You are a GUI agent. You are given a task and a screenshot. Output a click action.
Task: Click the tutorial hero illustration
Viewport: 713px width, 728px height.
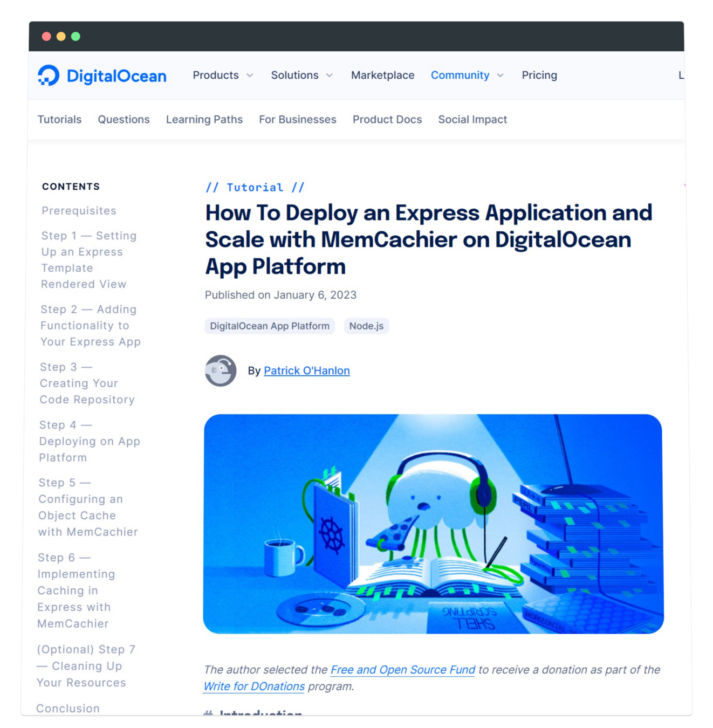(433, 524)
